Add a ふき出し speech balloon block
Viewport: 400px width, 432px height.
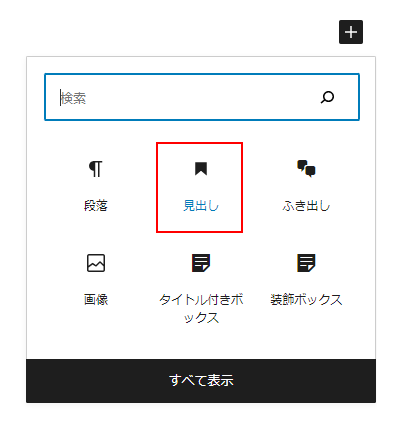pyautogui.click(x=306, y=187)
